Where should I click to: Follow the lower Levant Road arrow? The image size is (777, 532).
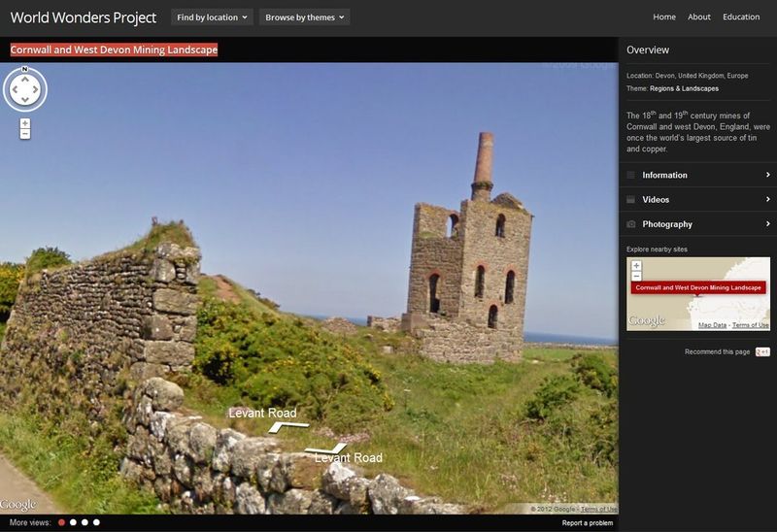pyautogui.click(x=325, y=449)
